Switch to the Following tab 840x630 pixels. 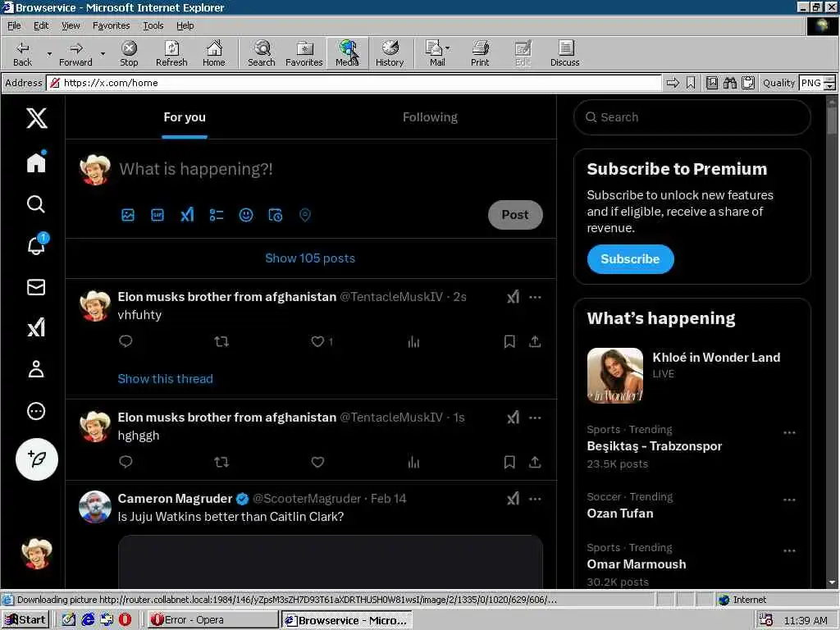click(430, 117)
